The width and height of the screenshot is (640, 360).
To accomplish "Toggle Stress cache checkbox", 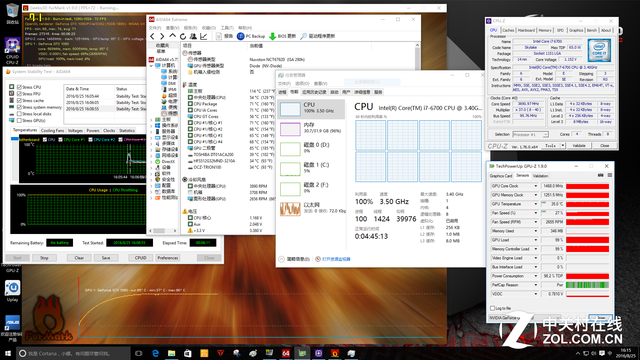I will pos(19,100).
